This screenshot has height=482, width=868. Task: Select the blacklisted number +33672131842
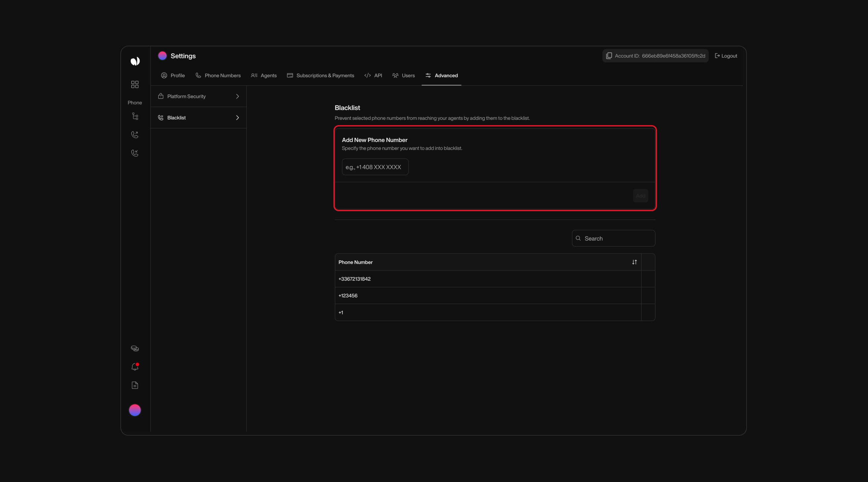[354, 279]
